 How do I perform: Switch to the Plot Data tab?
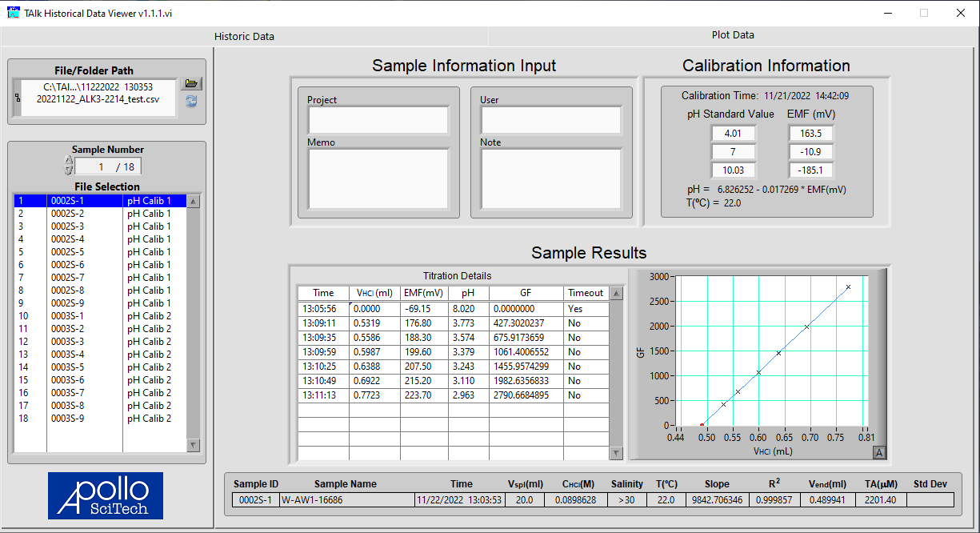[x=732, y=35]
